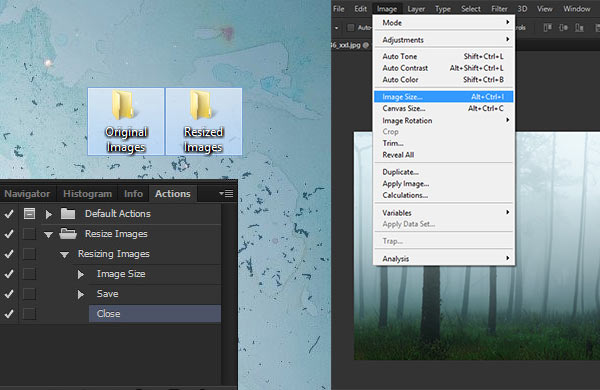
Task: Choose Auto Color
Action: click(x=444, y=80)
